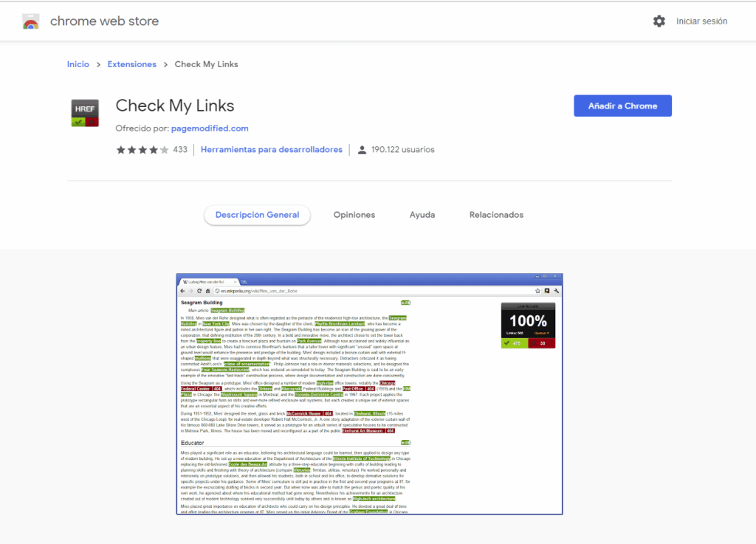Click Iniciar sesión
The width and height of the screenshot is (756, 544).
click(x=701, y=21)
